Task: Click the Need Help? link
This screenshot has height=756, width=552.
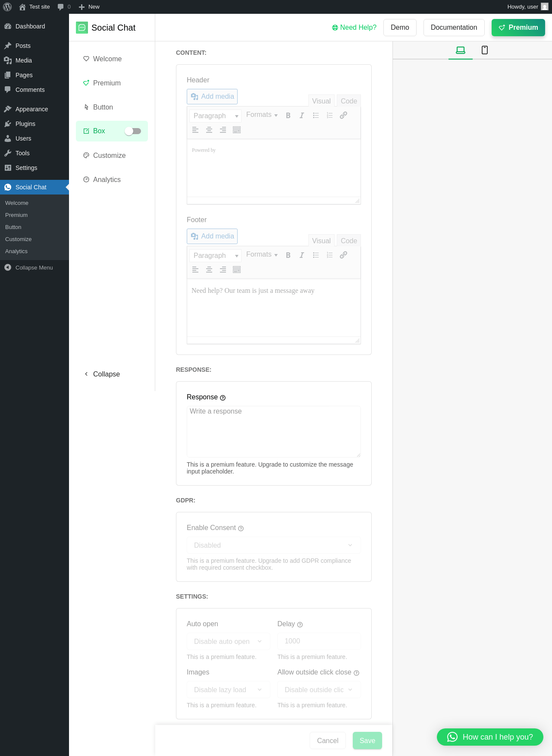Action: [354, 28]
